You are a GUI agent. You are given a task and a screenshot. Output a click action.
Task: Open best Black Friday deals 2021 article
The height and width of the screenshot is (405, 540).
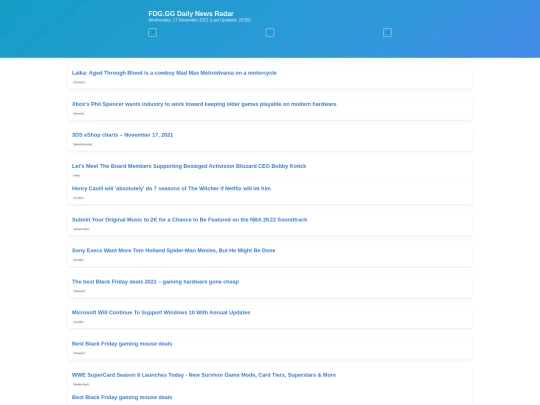click(155, 282)
